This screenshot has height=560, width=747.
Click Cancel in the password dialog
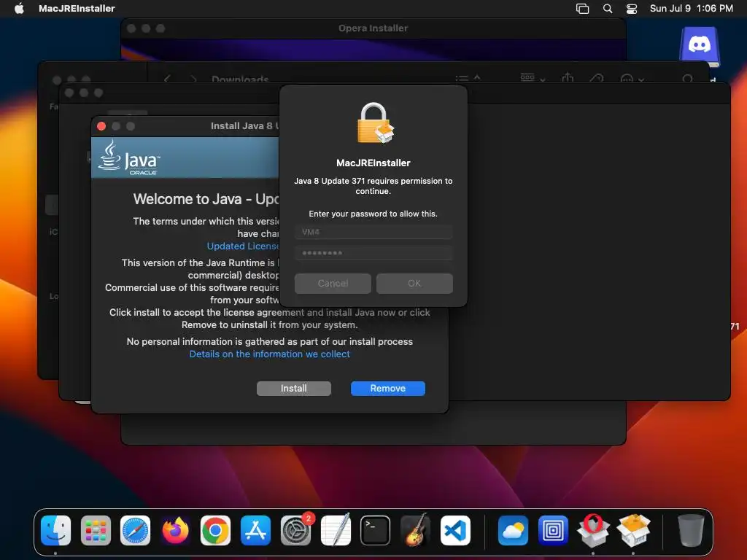(x=333, y=284)
